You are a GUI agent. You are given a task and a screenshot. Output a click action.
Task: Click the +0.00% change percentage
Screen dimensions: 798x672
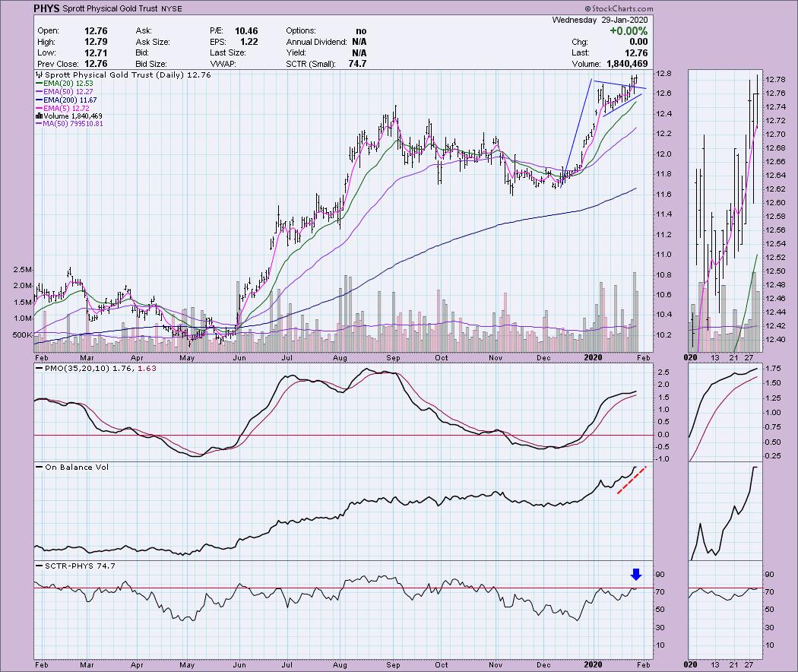pos(629,31)
